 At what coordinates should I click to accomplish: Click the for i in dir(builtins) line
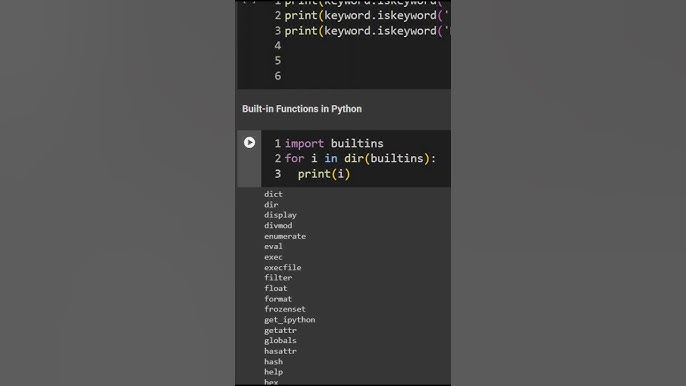tap(360, 158)
